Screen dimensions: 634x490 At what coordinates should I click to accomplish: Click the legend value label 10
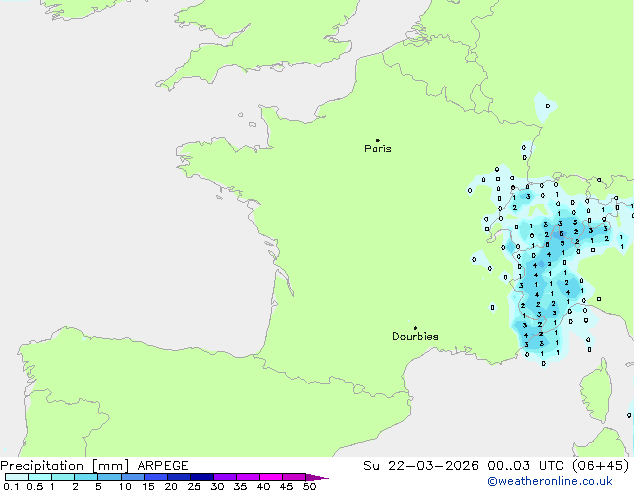[124, 487]
